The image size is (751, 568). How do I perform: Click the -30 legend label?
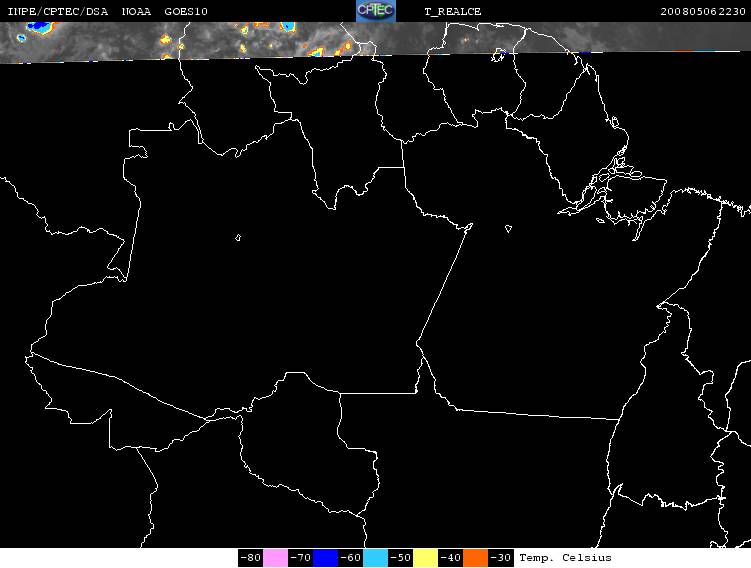coord(501,558)
